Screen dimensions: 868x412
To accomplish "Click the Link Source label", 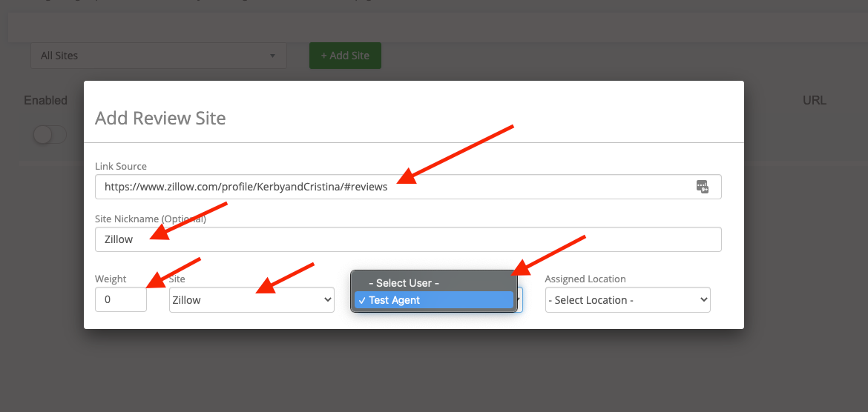I will coord(121,166).
